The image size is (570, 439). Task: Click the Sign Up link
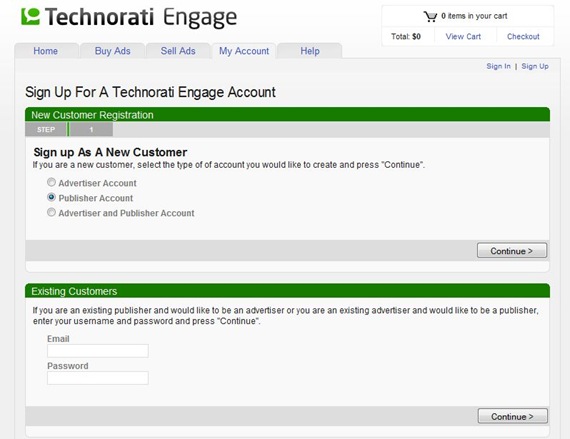(535, 66)
